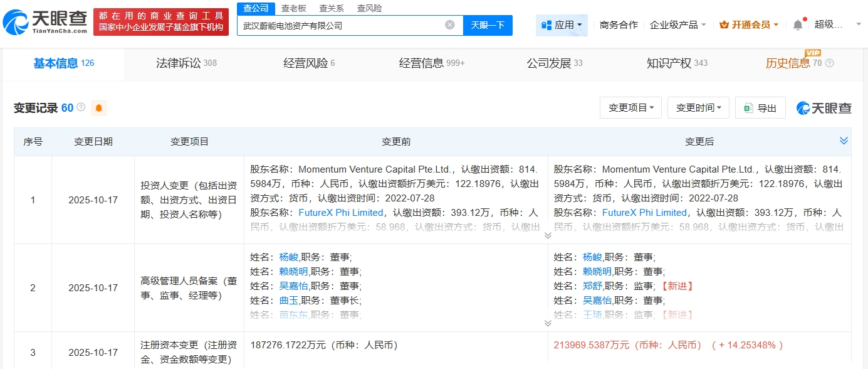The image size is (868, 369).
Task: Clear the search box via the X icon
Action: click(x=449, y=24)
